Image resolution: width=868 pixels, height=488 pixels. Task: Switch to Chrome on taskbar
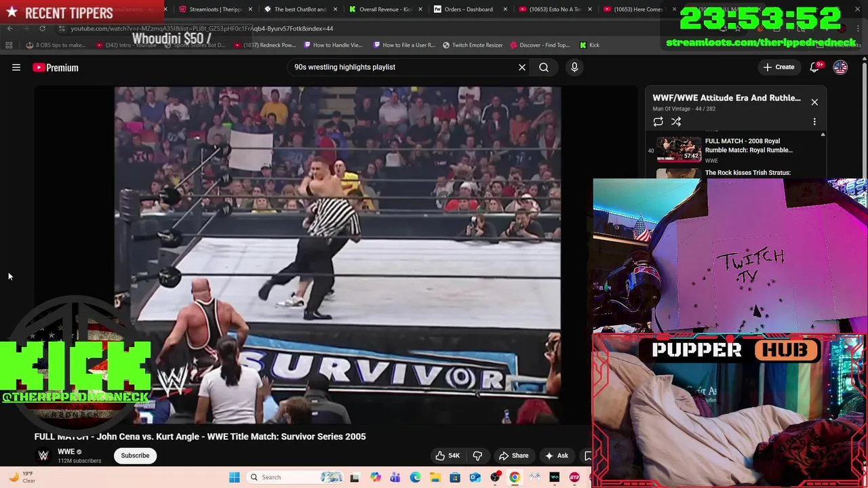pyautogui.click(x=515, y=477)
